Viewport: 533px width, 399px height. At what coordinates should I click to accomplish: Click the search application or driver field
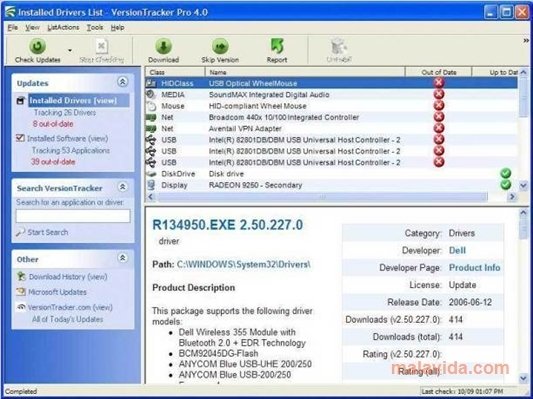pyautogui.click(x=73, y=216)
